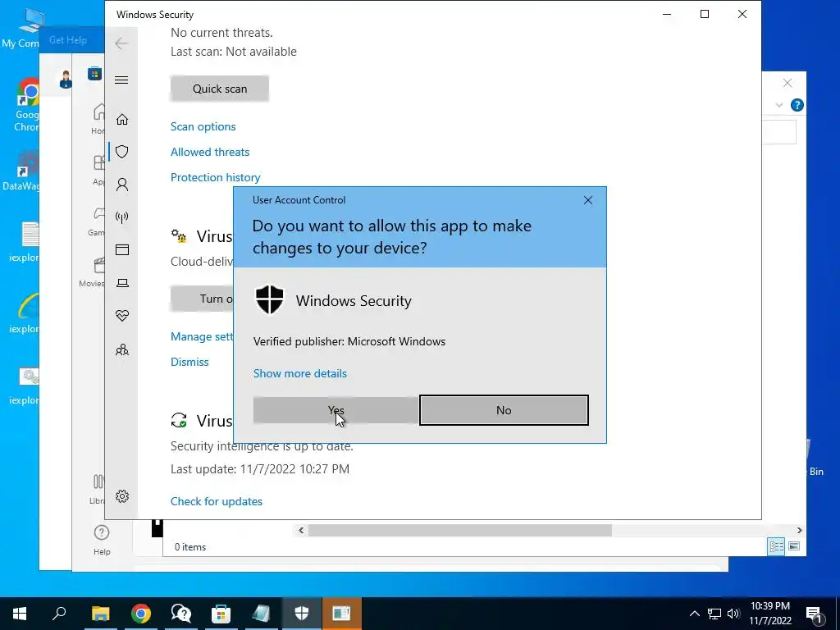Open Firewall & network protection icon
This screenshot has width=840, height=630.
(122, 217)
